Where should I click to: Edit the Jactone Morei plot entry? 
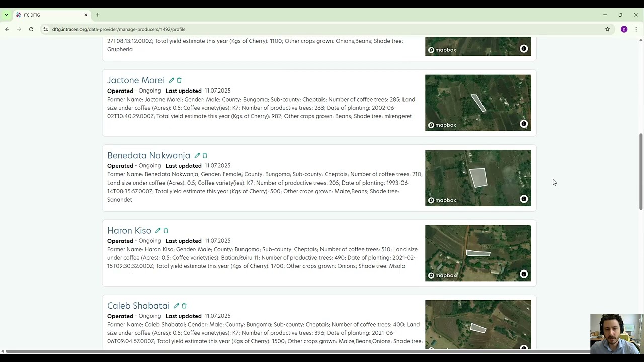[171, 80]
